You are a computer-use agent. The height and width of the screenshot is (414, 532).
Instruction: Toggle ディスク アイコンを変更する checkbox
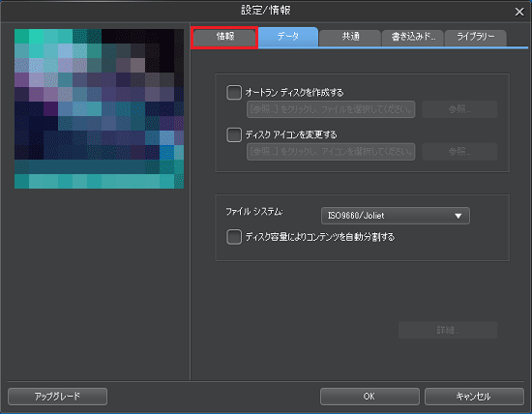pyautogui.click(x=234, y=134)
